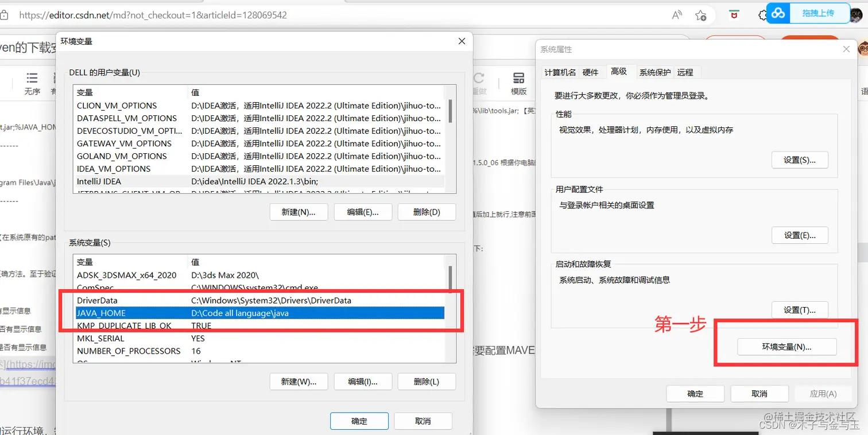
Task: Click 取消 in System Properties window
Action: pyautogui.click(x=759, y=394)
